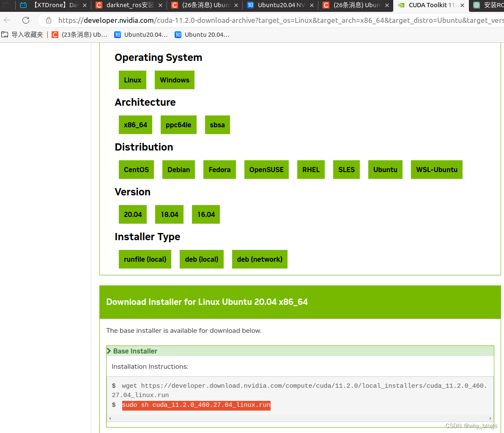Select Linux as the Operating System
The image size is (504, 433).
(132, 80)
